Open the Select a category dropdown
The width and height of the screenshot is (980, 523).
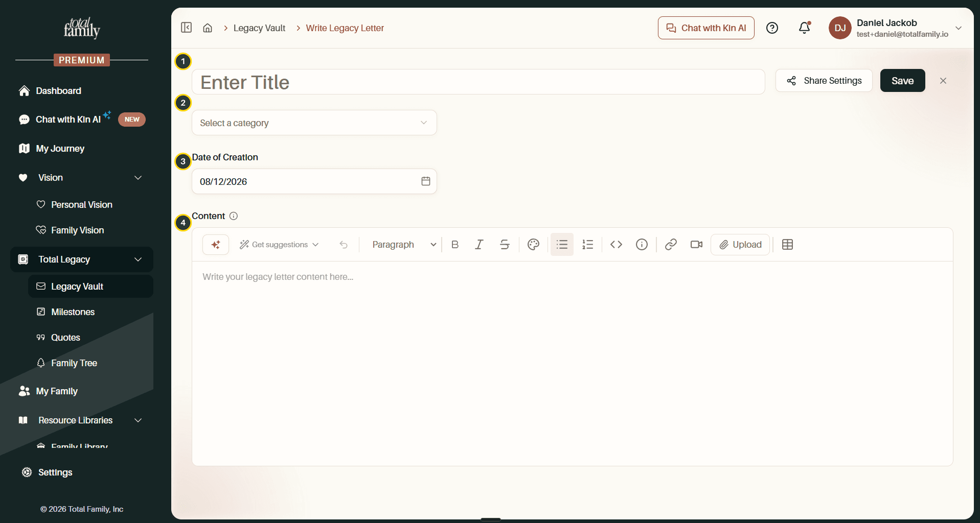coord(314,123)
